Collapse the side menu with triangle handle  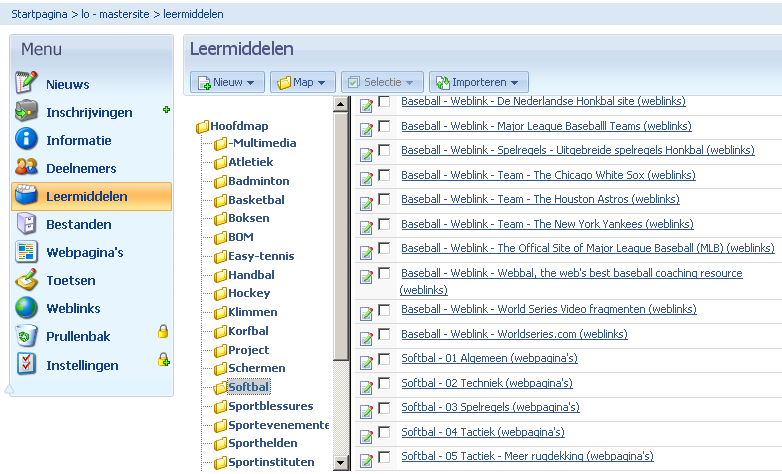pyautogui.click(x=8, y=389)
